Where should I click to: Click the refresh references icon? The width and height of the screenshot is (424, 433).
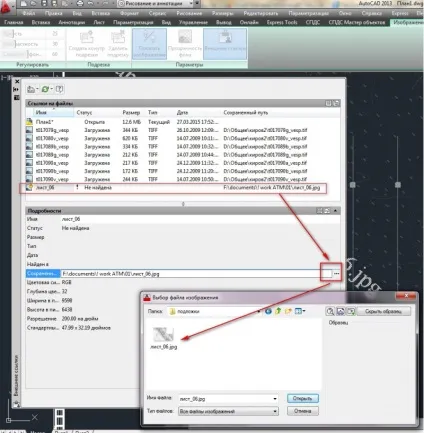pyautogui.click(x=46, y=89)
